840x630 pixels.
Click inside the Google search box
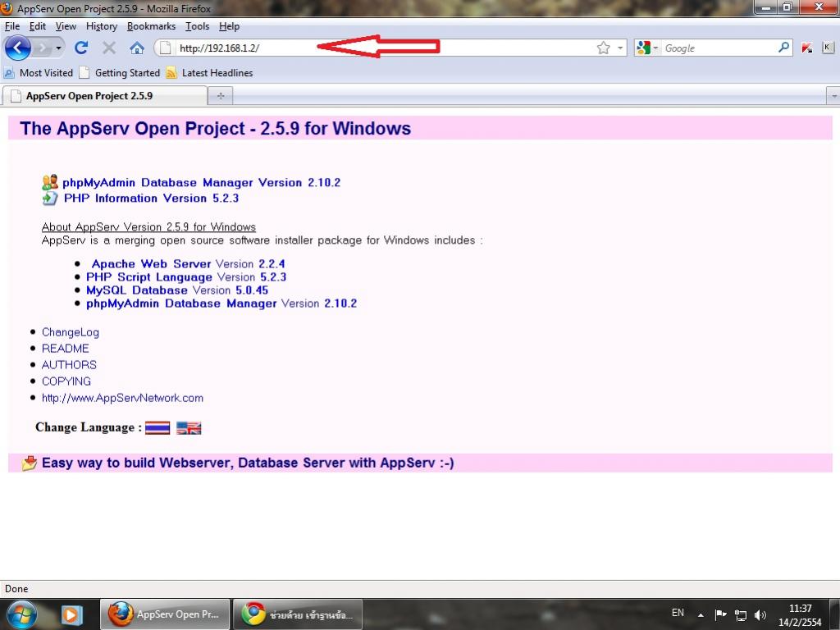(x=719, y=48)
